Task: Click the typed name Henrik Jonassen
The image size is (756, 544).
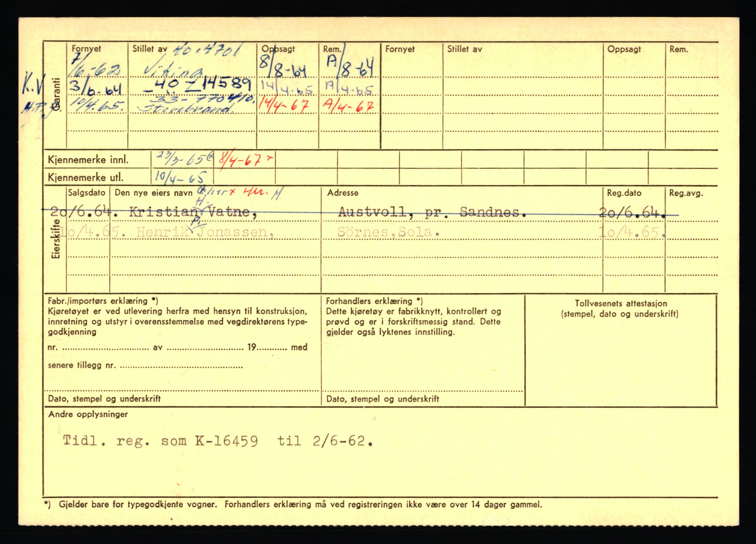Action: pyautogui.click(x=205, y=232)
